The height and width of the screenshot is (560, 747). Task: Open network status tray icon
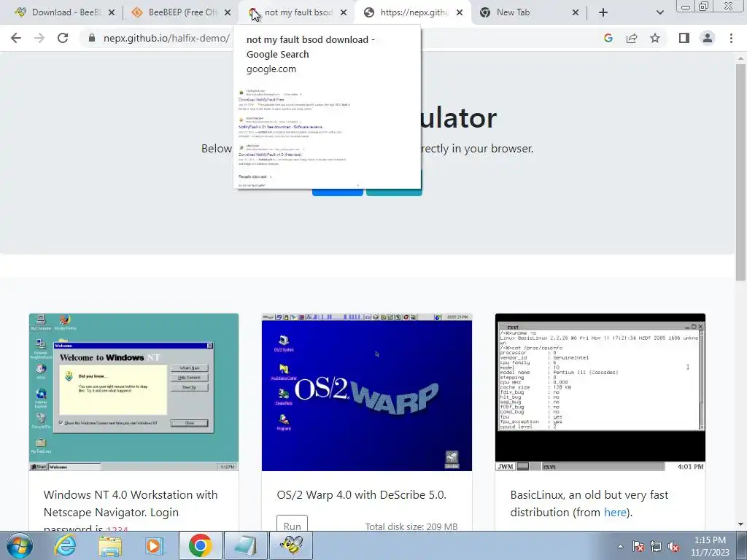tap(656, 547)
